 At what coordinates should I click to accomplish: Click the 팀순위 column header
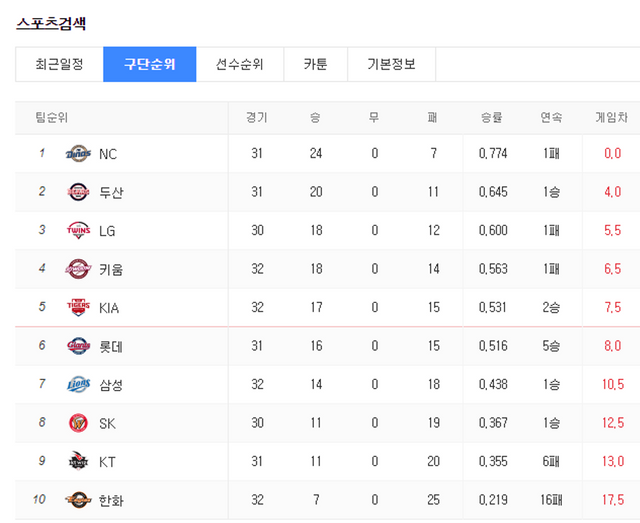click(51, 118)
